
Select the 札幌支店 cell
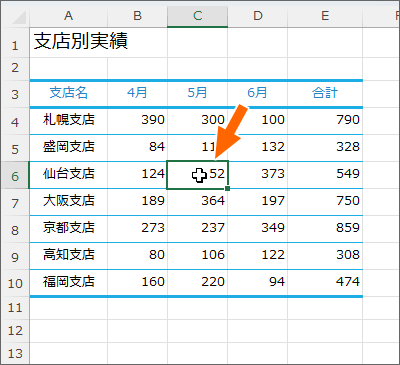coord(68,121)
